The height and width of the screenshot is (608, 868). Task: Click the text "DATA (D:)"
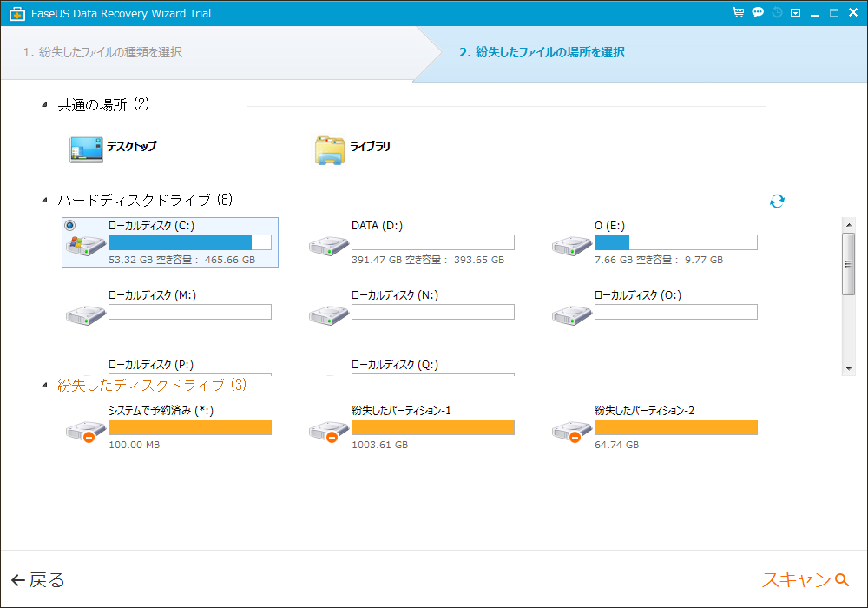(377, 225)
